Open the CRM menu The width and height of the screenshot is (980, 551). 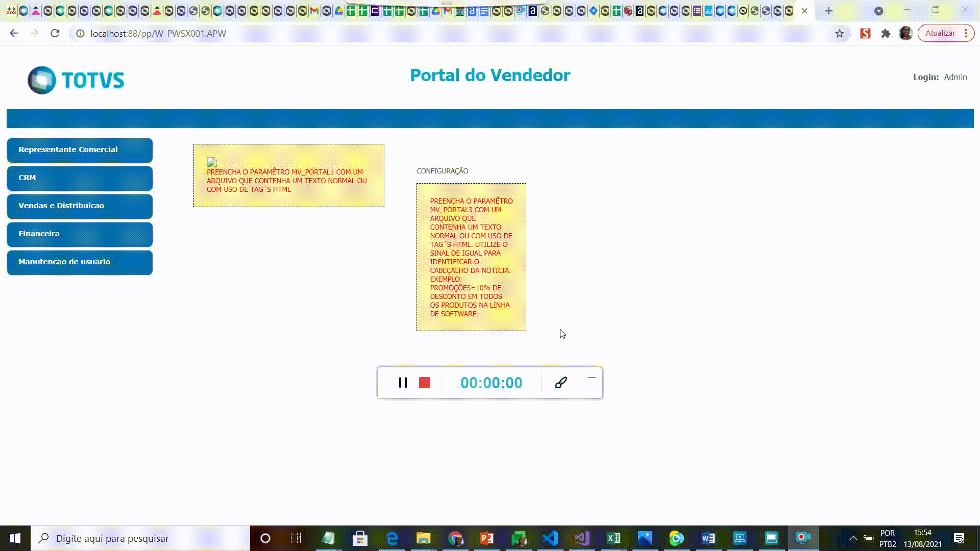[80, 178]
